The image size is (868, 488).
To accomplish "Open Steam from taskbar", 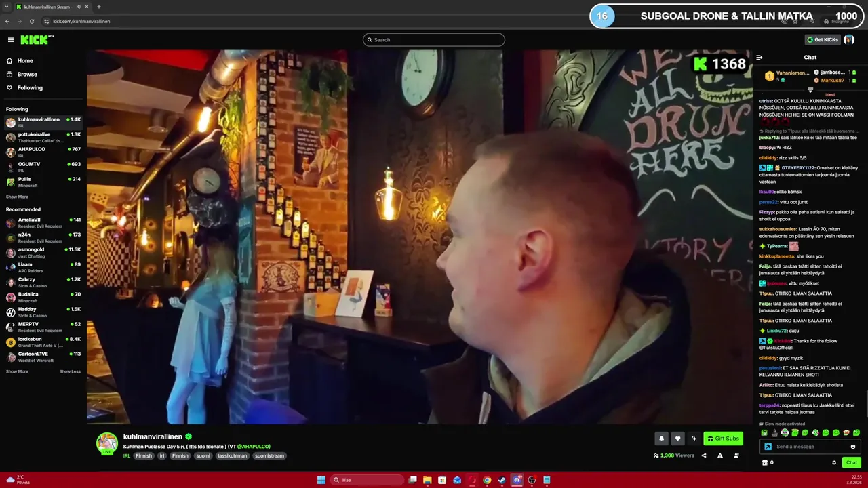I will tap(502, 480).
